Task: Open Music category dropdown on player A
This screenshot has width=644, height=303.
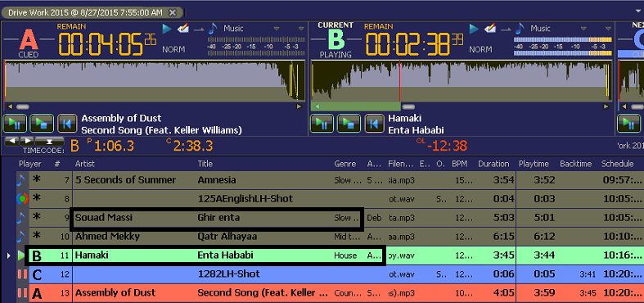Action: pyautogui.click(x=277, y=29)
